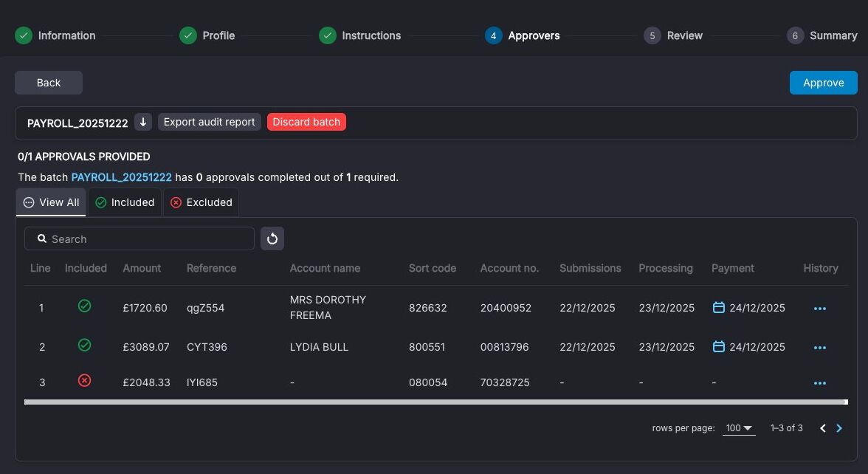Switch to the View All tab

coord(51,202)
